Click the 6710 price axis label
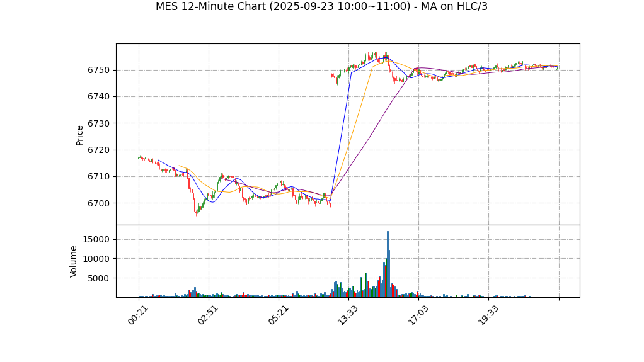The width and height of the screenshot is (644, 362). pyautogui.click(x=98, y=177)
